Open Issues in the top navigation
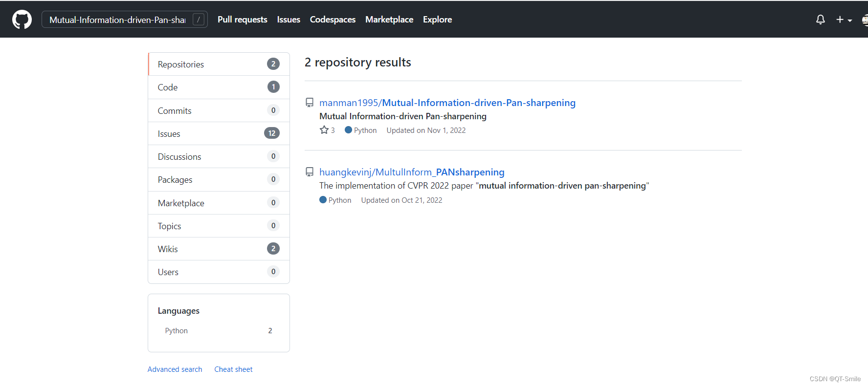Image resolution: width=868 pixels, height=387 pixels. click(289, 20)
